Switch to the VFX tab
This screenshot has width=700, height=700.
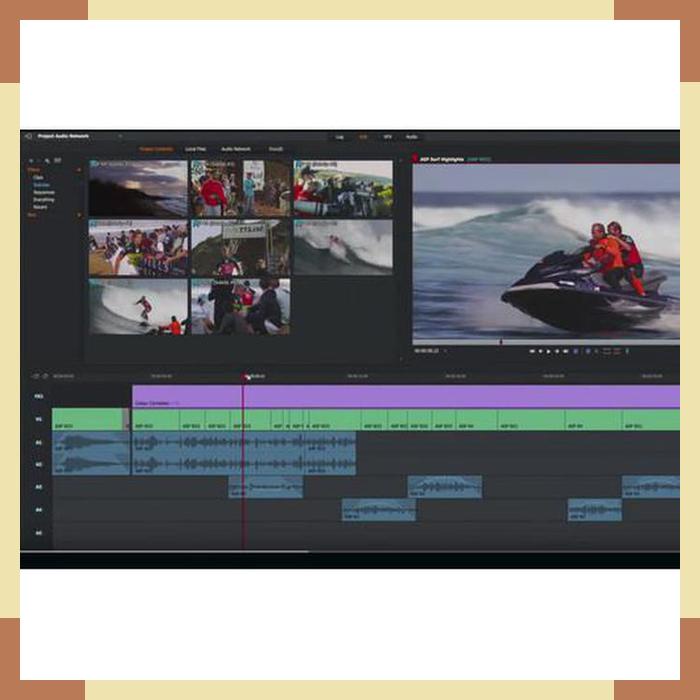388,137
